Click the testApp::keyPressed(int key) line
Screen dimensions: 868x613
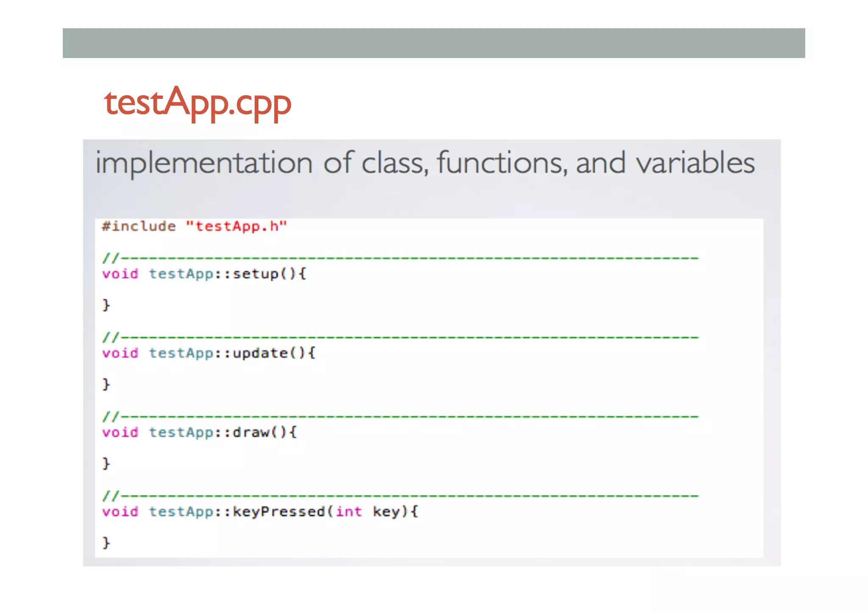(260, 511)
